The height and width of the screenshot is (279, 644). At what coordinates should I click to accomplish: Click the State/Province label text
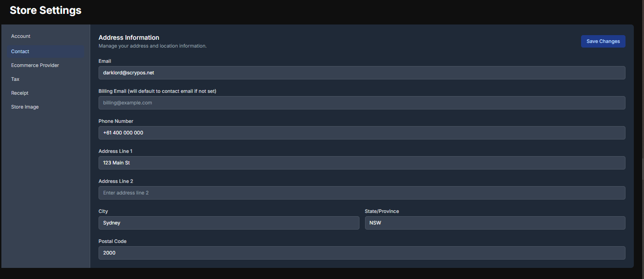coord(382,211)
